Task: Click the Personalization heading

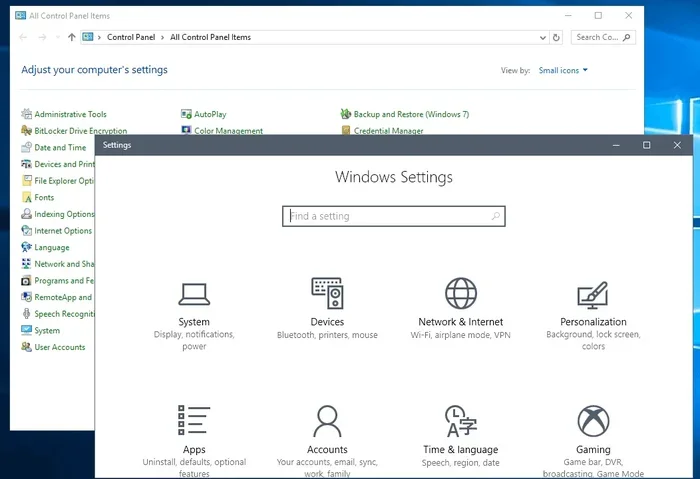Action: [593, 322]
